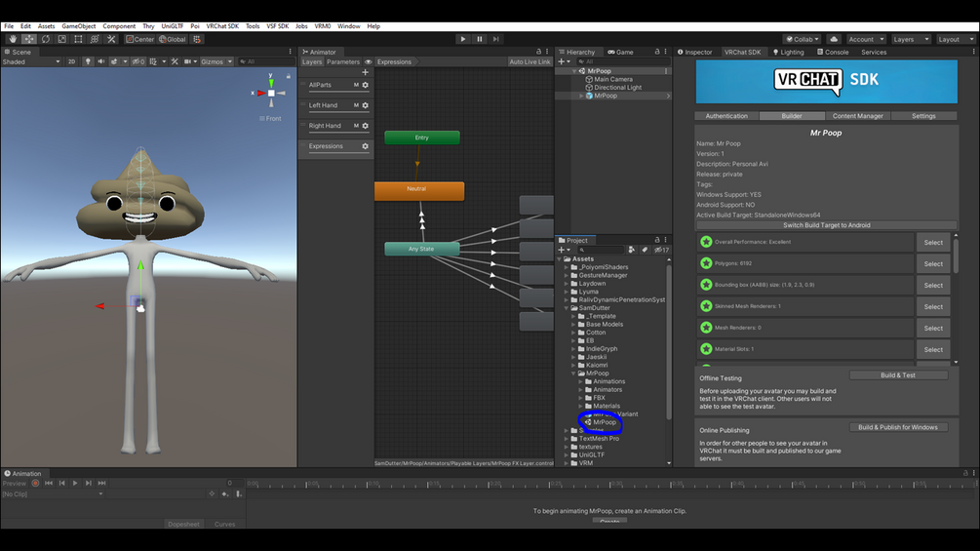Expand the Animations folder under MrPoop
Screen dimensions: 980x551
580,381
